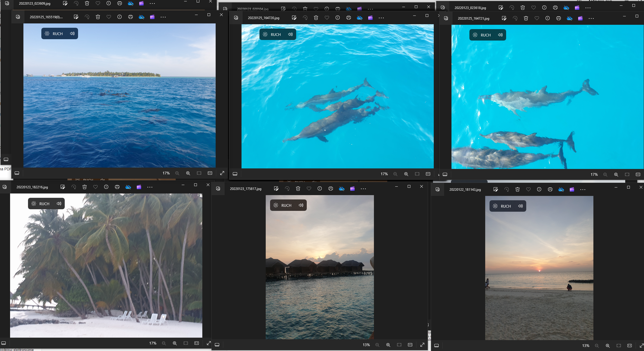Show filmstrip in 20220125_165519 window
The image size is (644, 351).
[x=17, y=173]
